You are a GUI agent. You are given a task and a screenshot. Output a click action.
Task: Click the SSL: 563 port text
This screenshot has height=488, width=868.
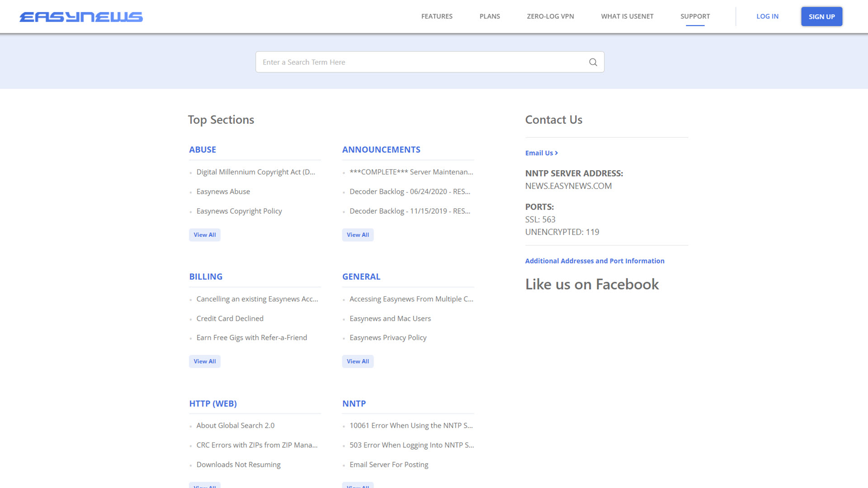[540, 220]
